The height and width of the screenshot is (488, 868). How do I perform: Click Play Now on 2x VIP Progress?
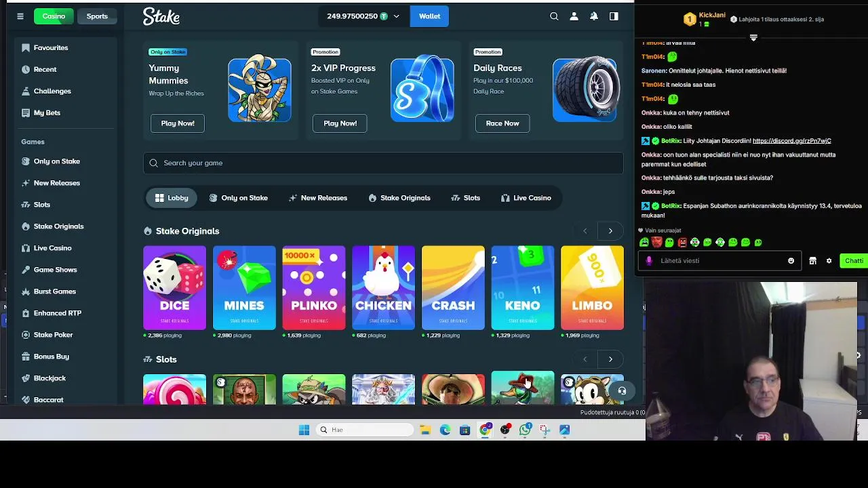(x=340, y=123)
